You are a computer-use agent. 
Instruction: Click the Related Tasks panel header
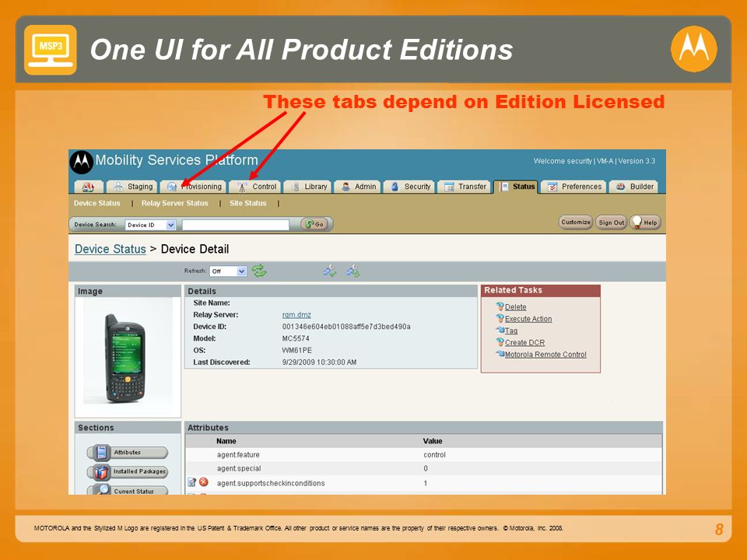[x=540, y=290]
